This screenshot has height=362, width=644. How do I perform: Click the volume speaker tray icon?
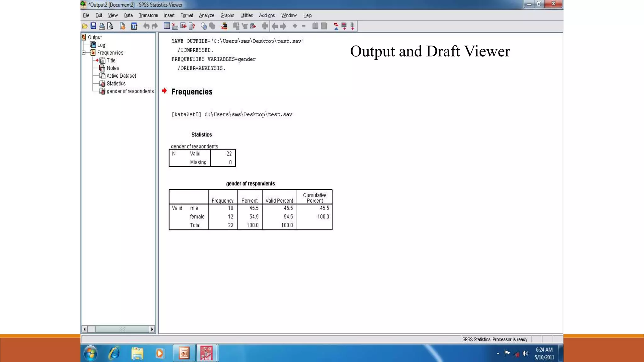click(525, 354)
